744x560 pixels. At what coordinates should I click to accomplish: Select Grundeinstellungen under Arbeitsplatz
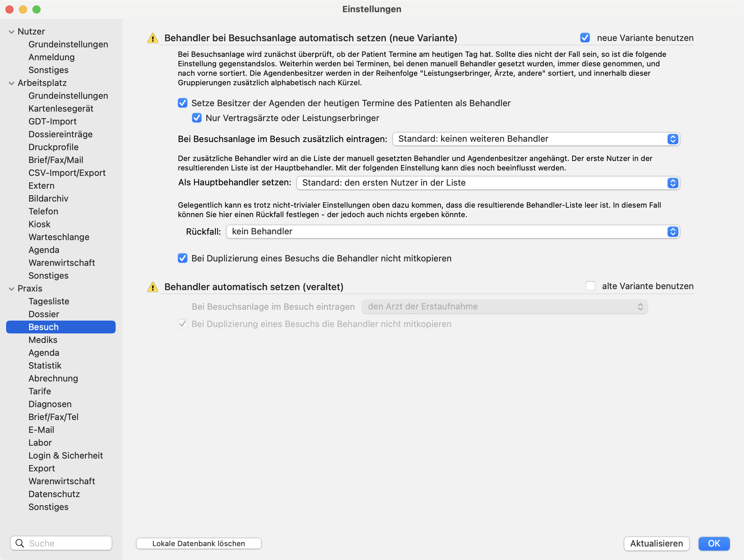[x=68, y=96]
